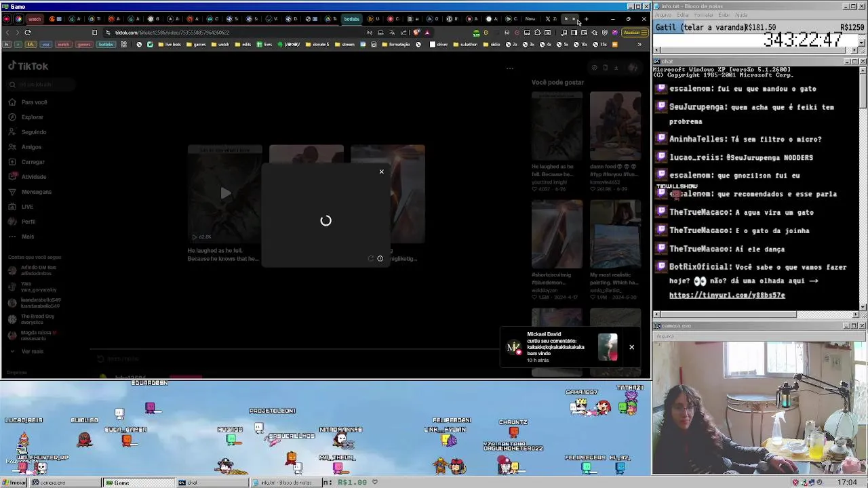Open Explorar in the TikTok sidebar
The height and width of the screenshot is (488, 868).
coord(32,117)
